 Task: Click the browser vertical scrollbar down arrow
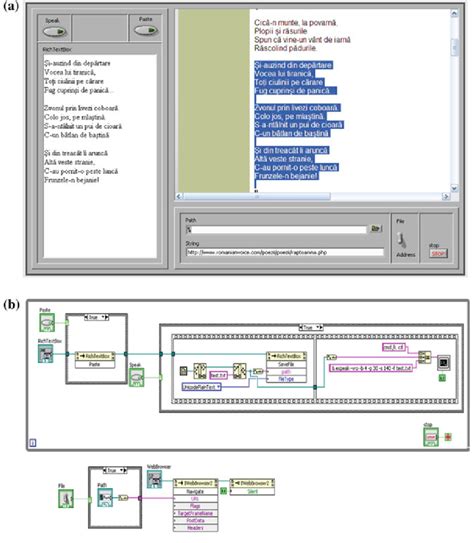(x=454, y=188)
